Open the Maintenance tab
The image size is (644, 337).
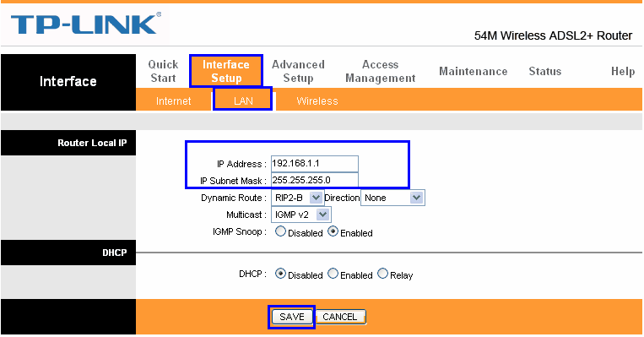[474, 72]
